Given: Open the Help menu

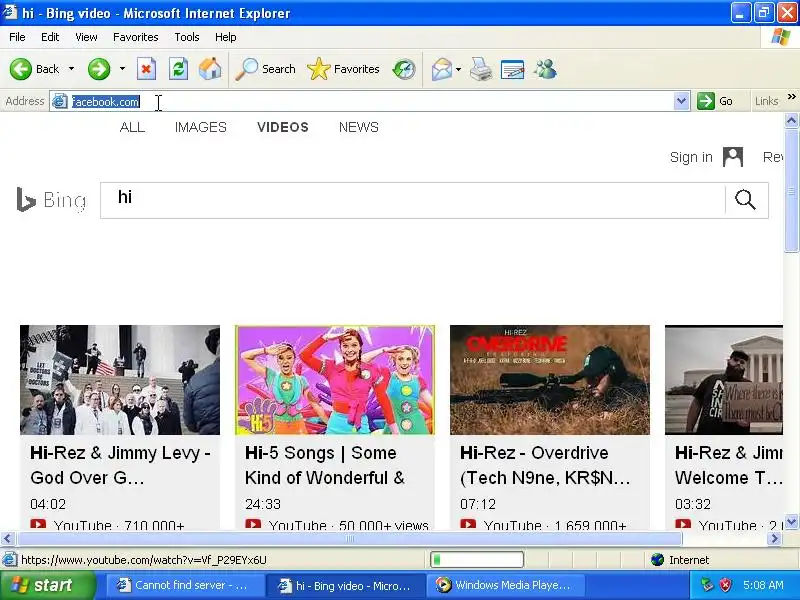Looking at the screenshot, I should [226, 37].
